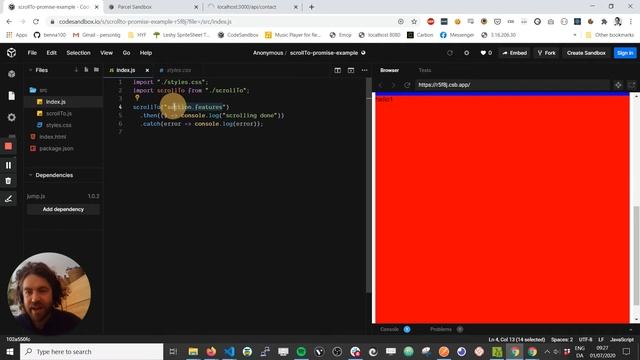Screen dimensions: 640x360
Task: Switch to the Tests preview tab
Action: pos(424,70)
